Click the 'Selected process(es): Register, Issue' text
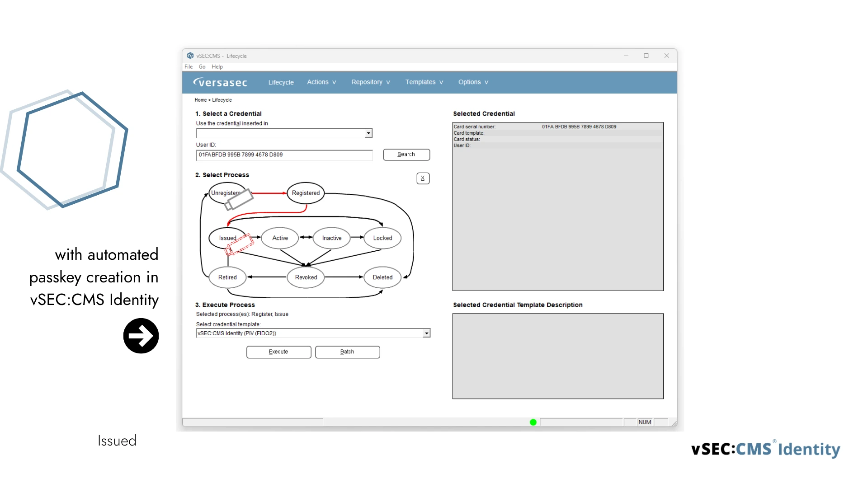Viewport: 868px width, 488px height. tap(242, 314)
